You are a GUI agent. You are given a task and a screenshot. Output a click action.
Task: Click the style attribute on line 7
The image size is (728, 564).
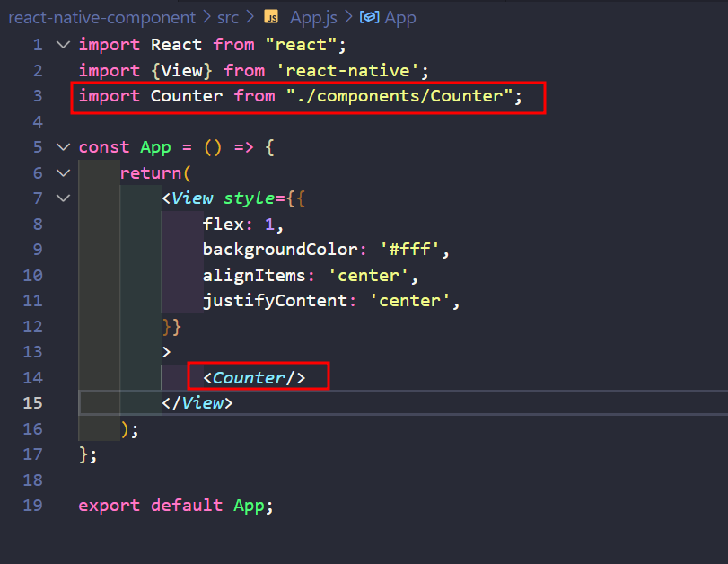tap(249, 198)
